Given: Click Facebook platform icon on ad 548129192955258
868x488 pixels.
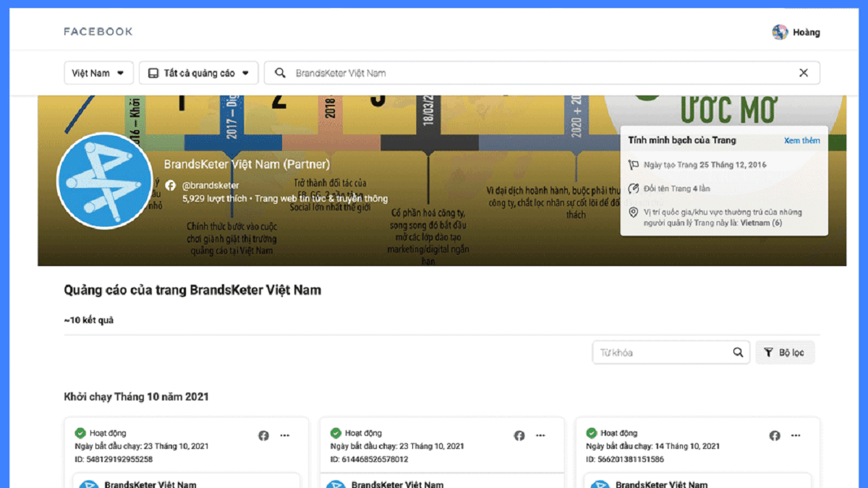Looking at the screenshot, I should click(x=263, y=435).
